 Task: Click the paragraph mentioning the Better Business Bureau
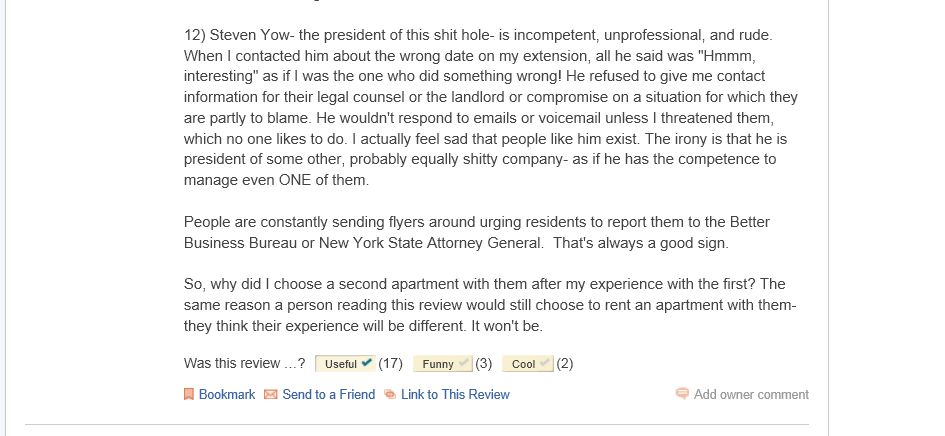tap(476, 232)
